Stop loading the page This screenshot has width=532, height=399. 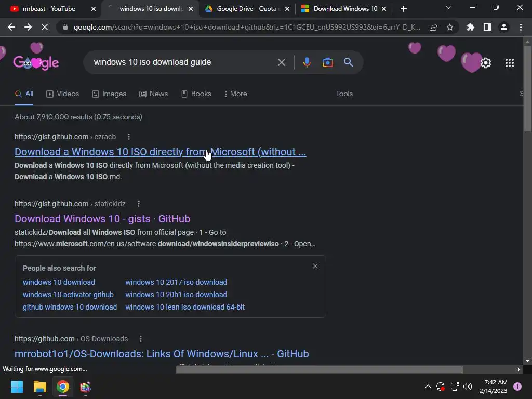click(45, 27)
